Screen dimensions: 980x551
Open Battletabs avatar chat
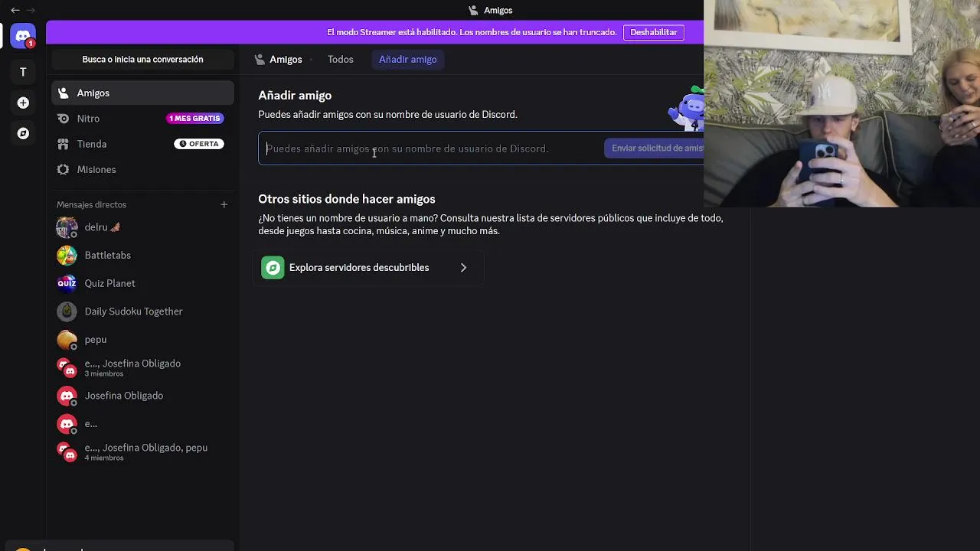[67, 255]
